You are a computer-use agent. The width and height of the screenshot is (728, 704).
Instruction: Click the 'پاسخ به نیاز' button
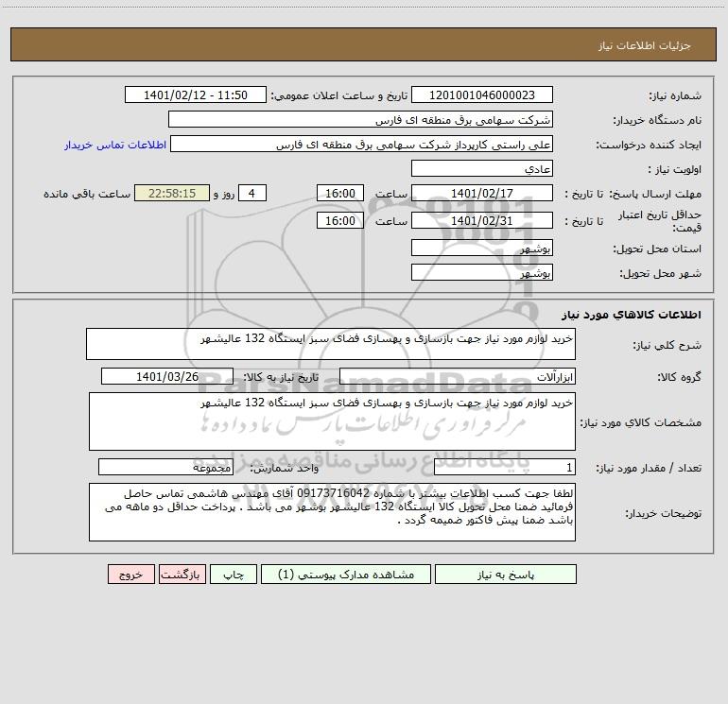(x=506, y=575)
